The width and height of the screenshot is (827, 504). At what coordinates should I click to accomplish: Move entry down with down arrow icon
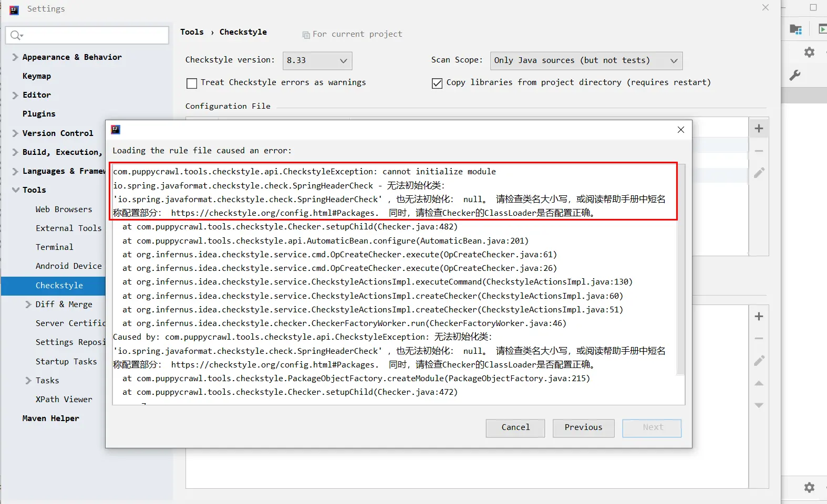point(759,405)
